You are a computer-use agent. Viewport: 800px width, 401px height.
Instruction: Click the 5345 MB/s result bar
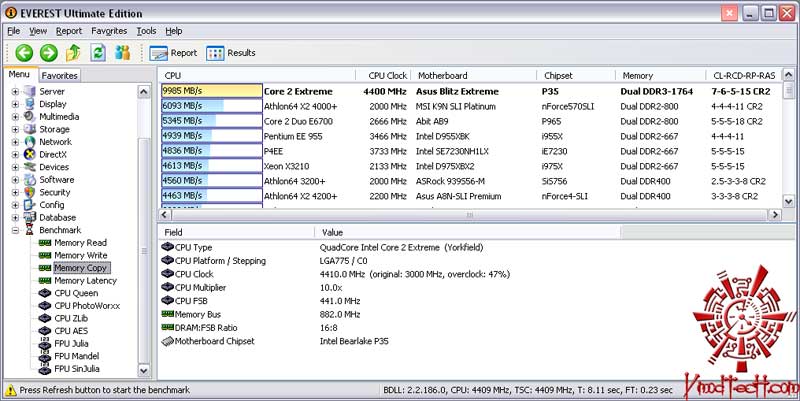(x=212, y=121)
